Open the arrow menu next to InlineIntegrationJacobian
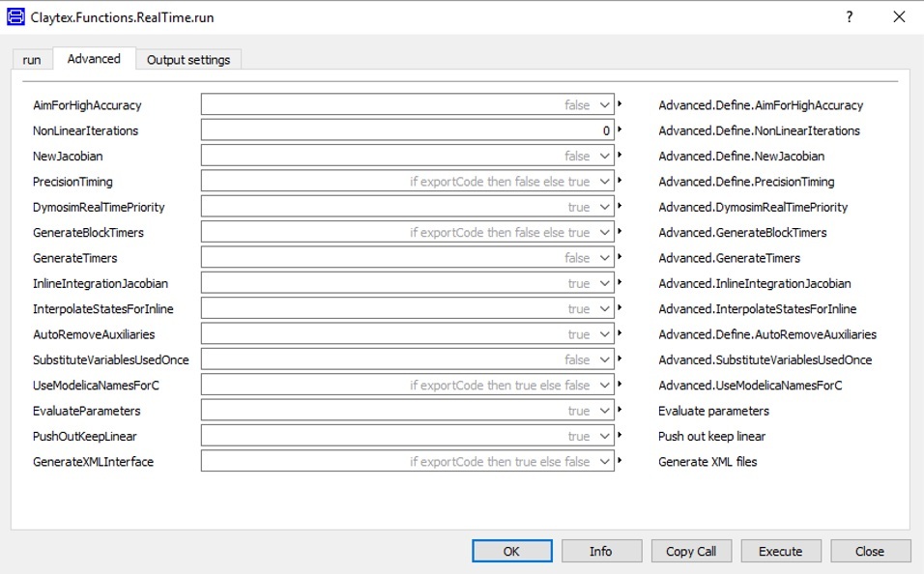 click(620, 282)
